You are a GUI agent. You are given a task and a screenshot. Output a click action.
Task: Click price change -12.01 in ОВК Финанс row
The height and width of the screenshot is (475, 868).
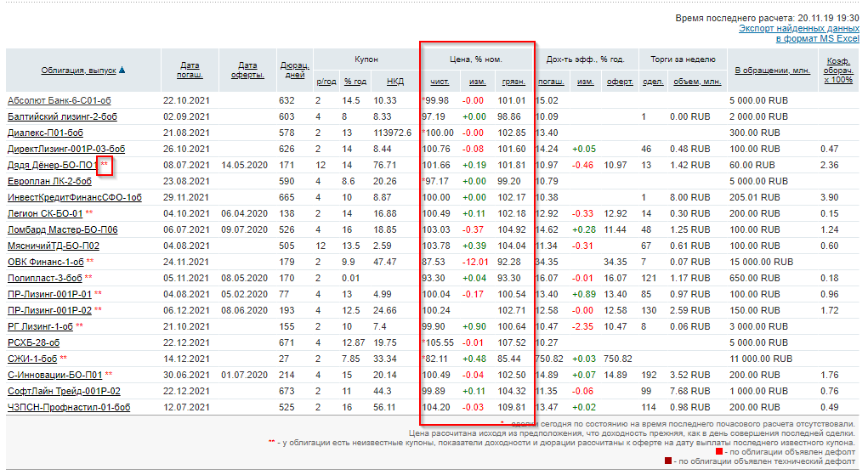click(x=475, y=262)
